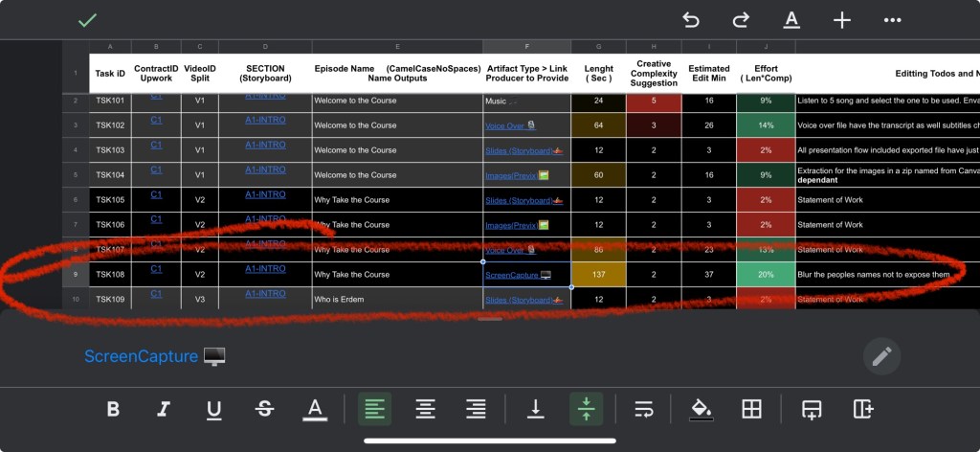Toggle bold formatting
This screenshot has width=980, height=452.
pyautogui.click(x=113, y=409)
